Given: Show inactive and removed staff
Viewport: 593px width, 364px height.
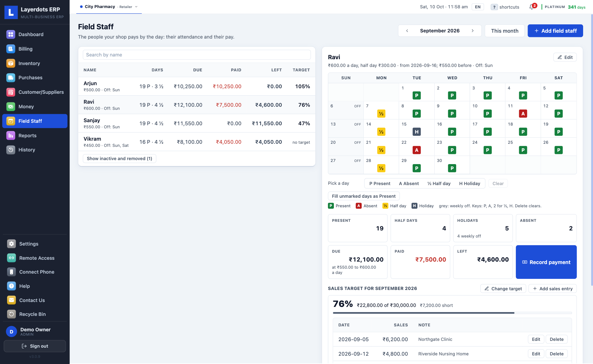Looking at the screenshot, I should pos(120,159).
